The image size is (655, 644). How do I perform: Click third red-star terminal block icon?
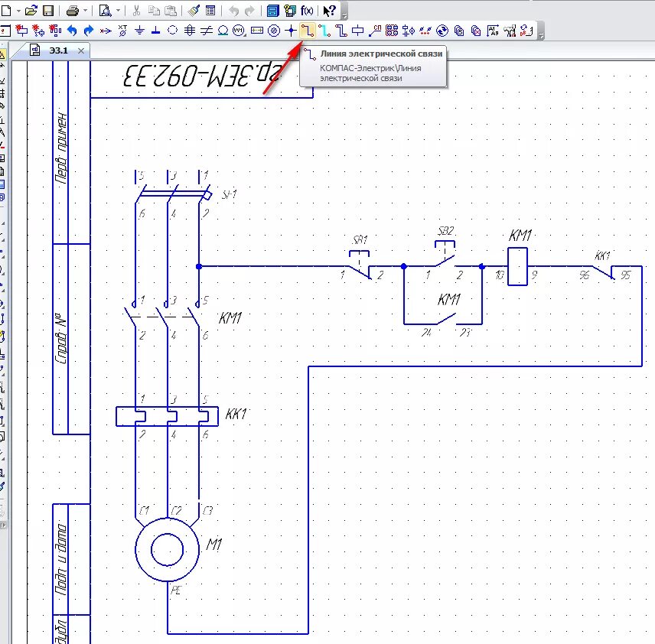coord(55,31)
